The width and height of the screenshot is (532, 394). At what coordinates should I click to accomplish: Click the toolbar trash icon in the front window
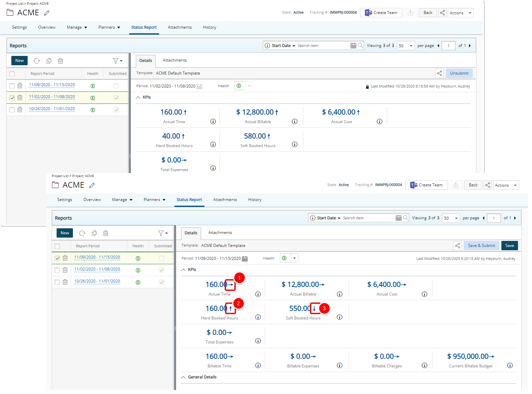(x=106, y=233)
